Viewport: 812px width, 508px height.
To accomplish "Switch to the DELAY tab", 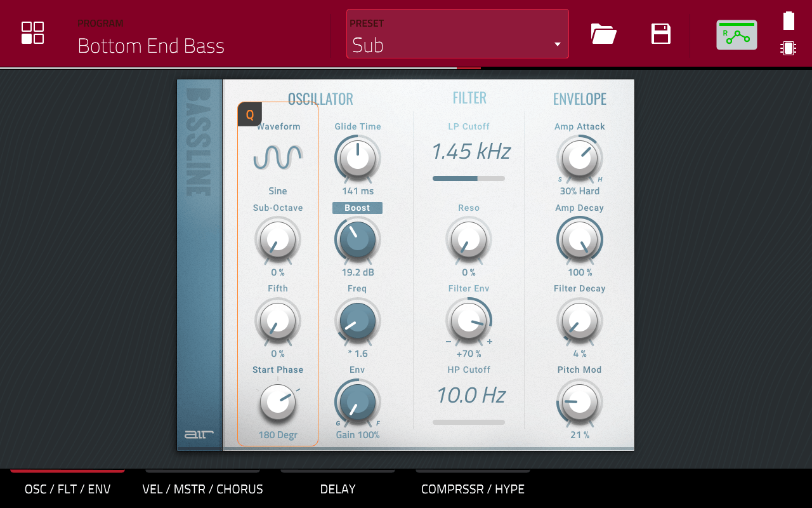I will coord(337,489).
